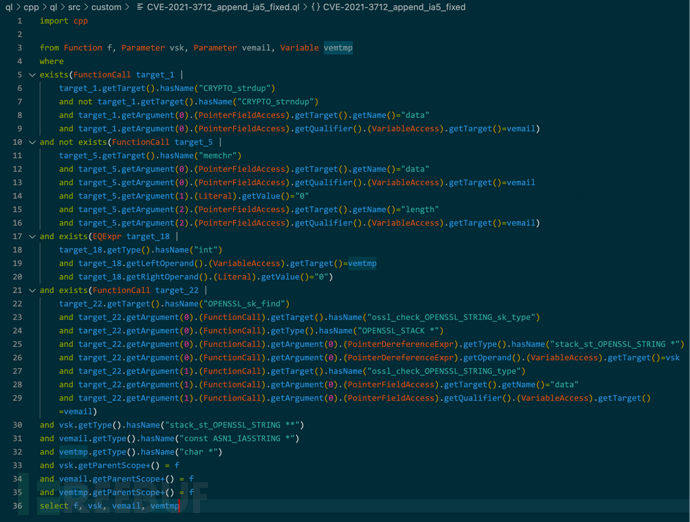The image size is (690, 522).
Task: Click "stack_st_OPENSSL_STRING **" string on line 30
Action: 232,425
